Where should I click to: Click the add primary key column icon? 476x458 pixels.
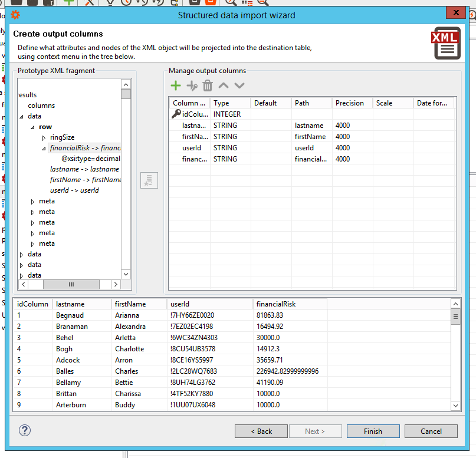click(192, 86)
